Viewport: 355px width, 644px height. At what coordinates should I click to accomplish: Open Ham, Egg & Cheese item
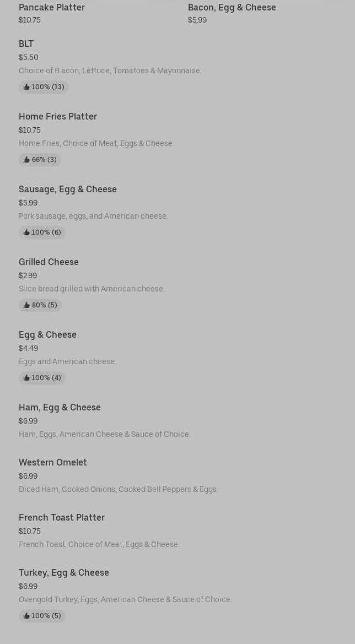coord(60,407)
